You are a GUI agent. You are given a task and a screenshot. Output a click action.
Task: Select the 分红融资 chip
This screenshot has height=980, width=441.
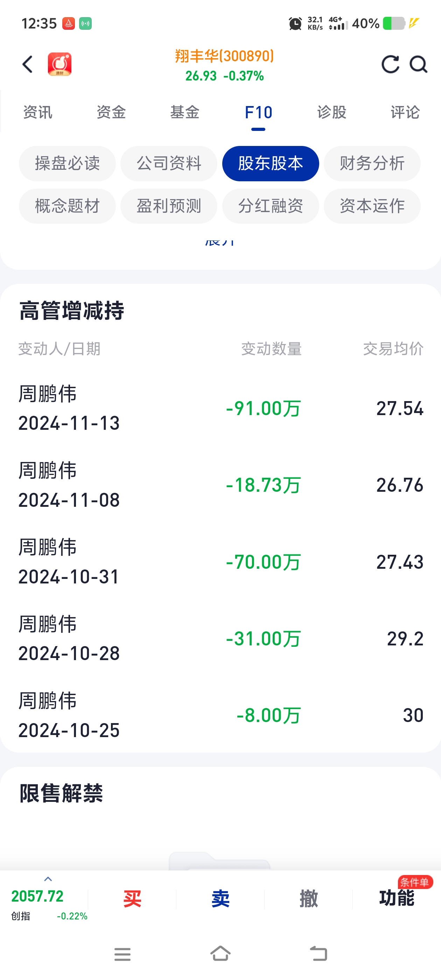(x=271, y=206)
